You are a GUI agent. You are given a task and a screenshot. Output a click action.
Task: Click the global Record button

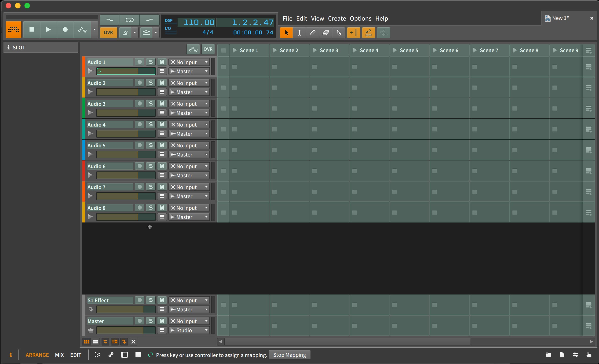(65, 29)
